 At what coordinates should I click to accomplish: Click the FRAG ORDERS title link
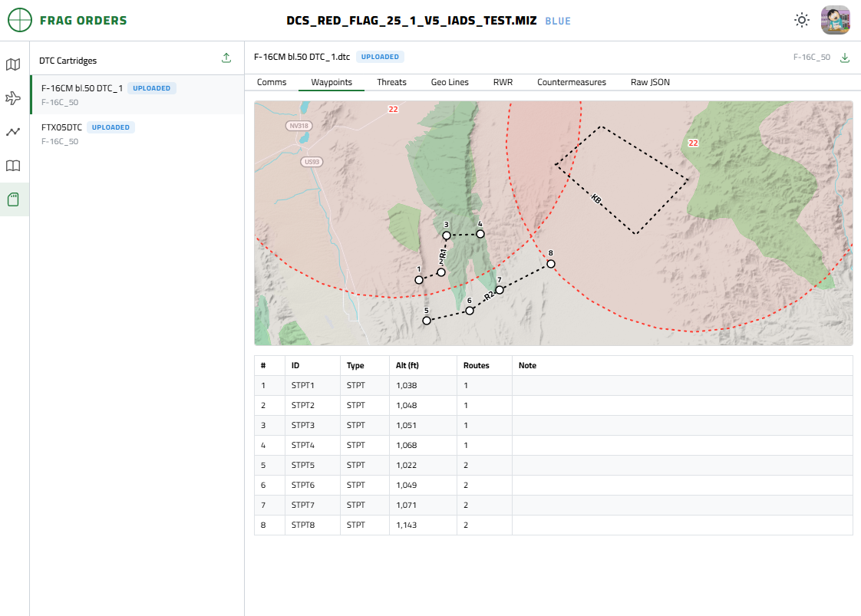coord(84,20)
